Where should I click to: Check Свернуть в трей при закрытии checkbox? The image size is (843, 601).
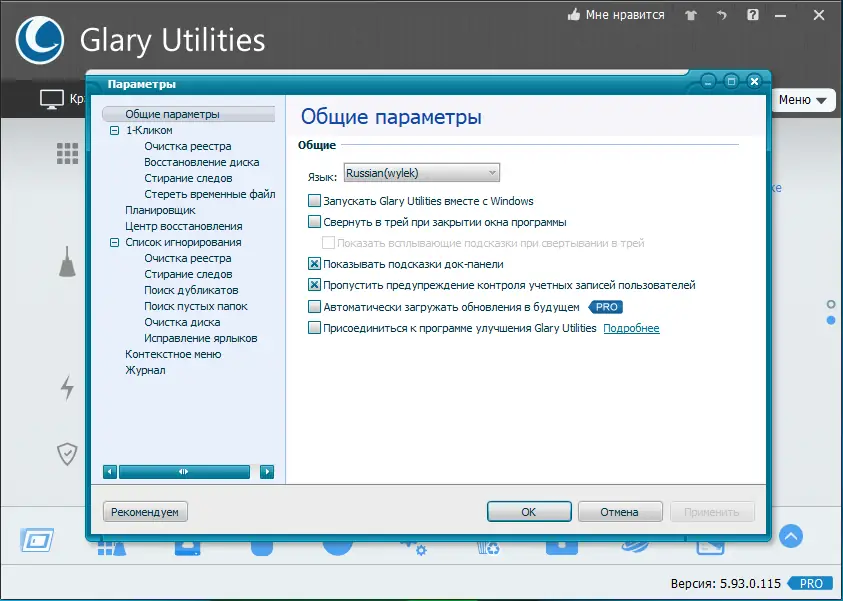click(314, 221)
